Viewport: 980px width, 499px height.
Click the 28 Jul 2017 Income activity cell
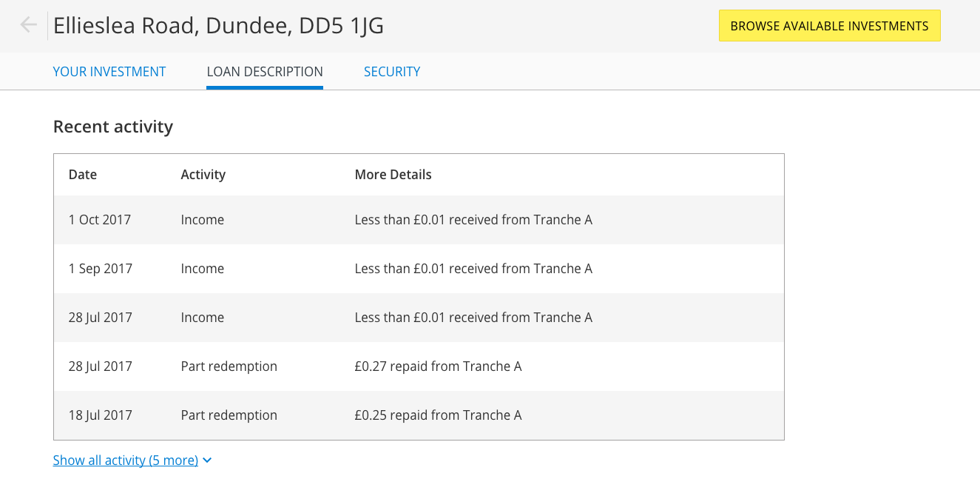tap(203, 318)
